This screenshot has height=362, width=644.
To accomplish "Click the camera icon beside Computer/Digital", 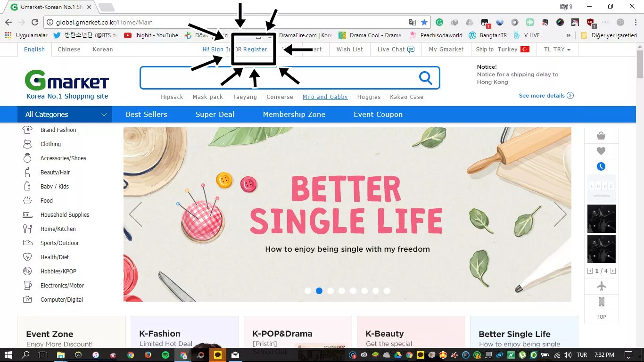I will pos(27,299).
